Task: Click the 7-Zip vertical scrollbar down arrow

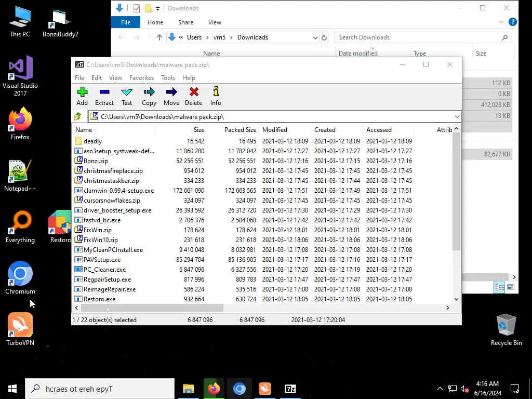Action: (456, 299)
